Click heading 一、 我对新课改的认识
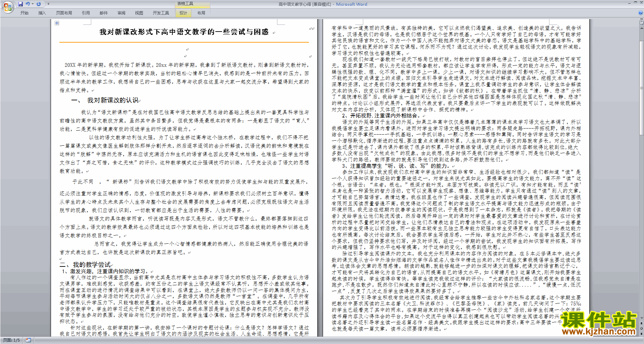This screenshot has width=644, height=344. coord(105,100)
